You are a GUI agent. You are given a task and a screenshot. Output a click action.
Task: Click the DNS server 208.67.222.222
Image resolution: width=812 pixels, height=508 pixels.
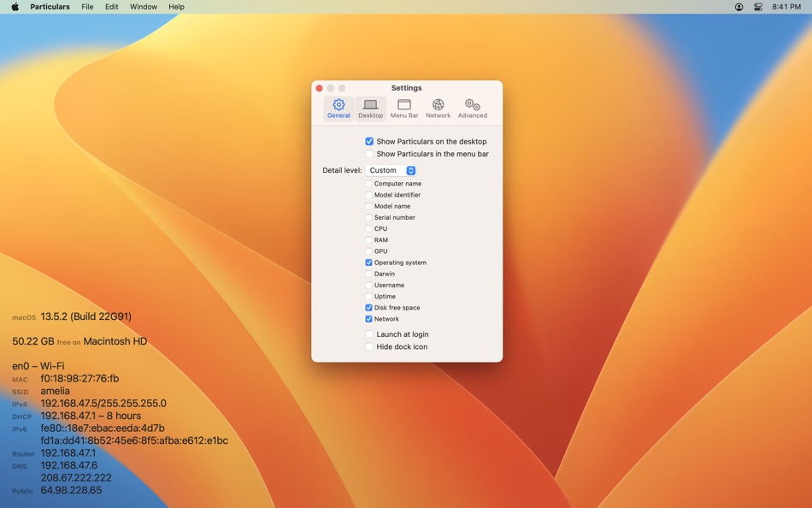[76, 478]
